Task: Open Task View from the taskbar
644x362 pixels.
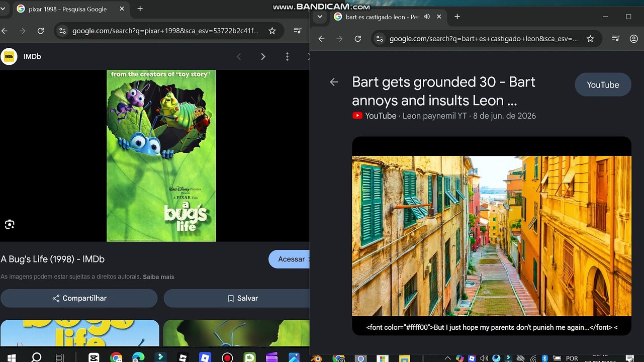Action: pos(60,357)
